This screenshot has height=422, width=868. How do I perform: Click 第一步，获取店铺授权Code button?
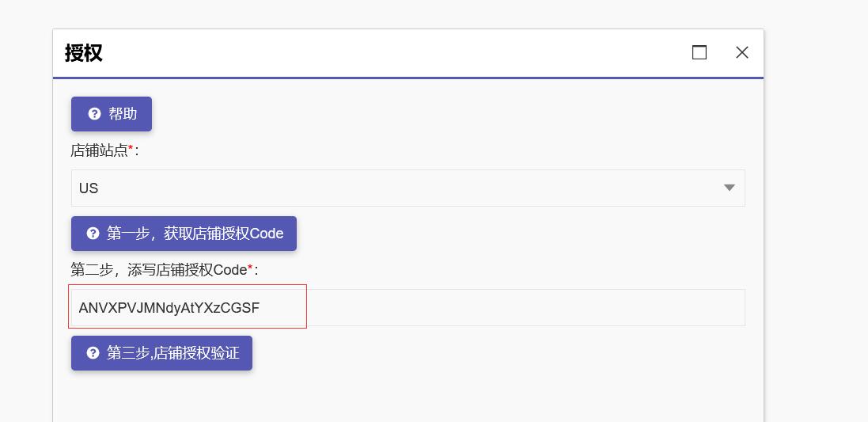coord(184,234)
